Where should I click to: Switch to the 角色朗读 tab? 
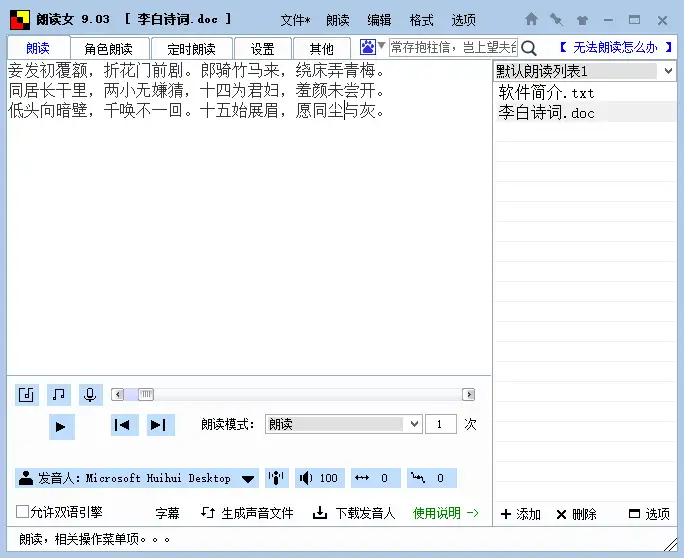(x=109, y=48)
